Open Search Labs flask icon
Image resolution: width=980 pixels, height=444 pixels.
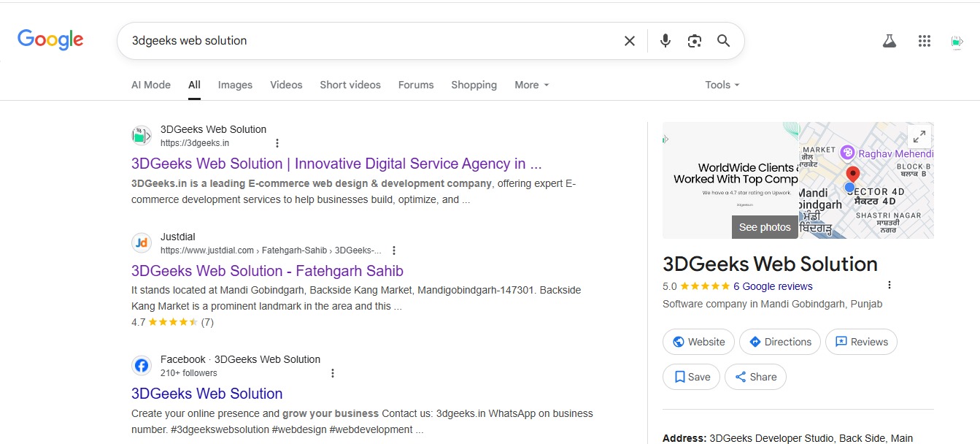click(x=889, y=41)
